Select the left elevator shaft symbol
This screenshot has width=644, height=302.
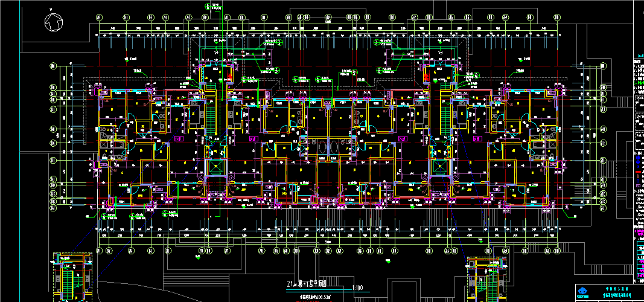215,166
